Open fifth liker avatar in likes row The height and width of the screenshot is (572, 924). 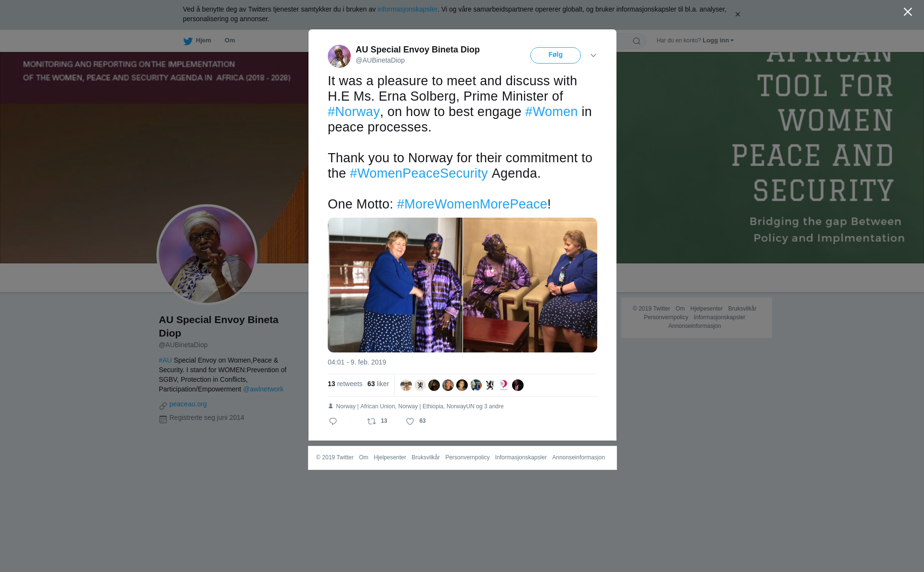[462, 385]
